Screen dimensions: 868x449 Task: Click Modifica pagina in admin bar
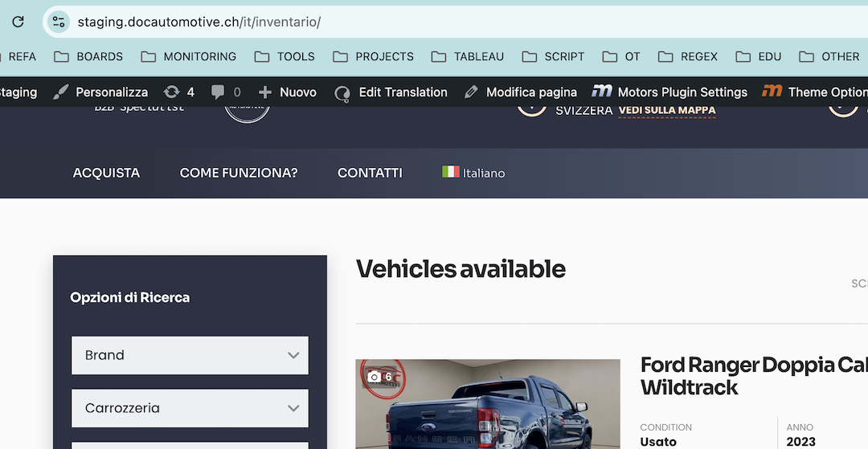(520, 92)
